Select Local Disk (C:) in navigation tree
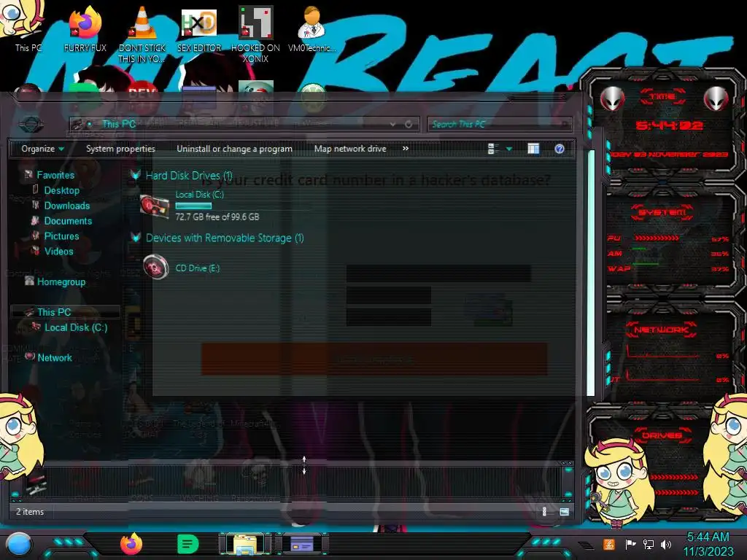 [x=76, y=327]
